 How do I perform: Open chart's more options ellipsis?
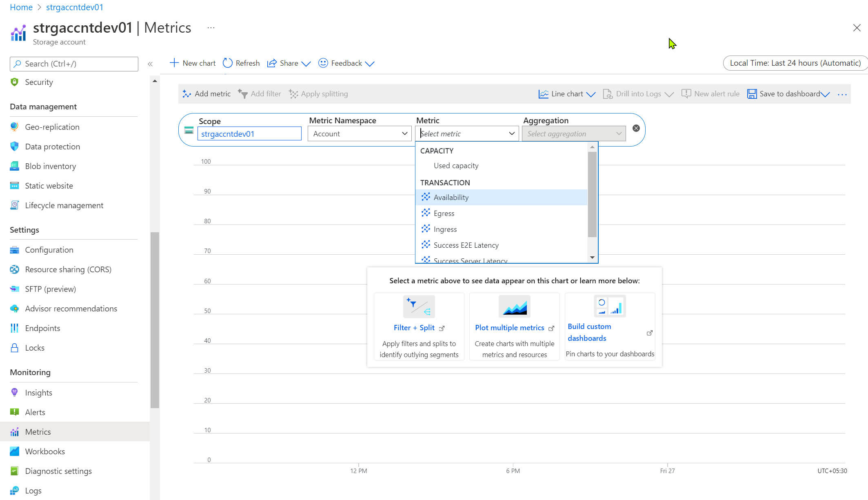842,94
